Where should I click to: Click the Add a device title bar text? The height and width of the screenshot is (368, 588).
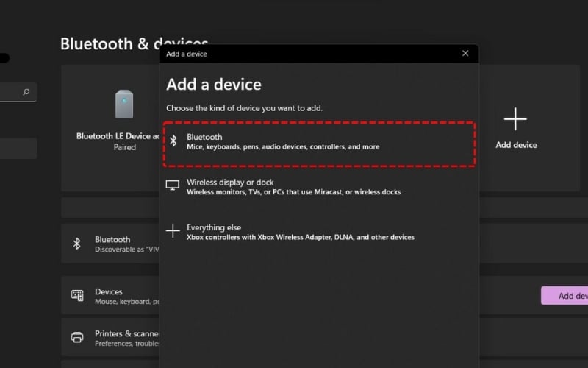click(187, 54)
